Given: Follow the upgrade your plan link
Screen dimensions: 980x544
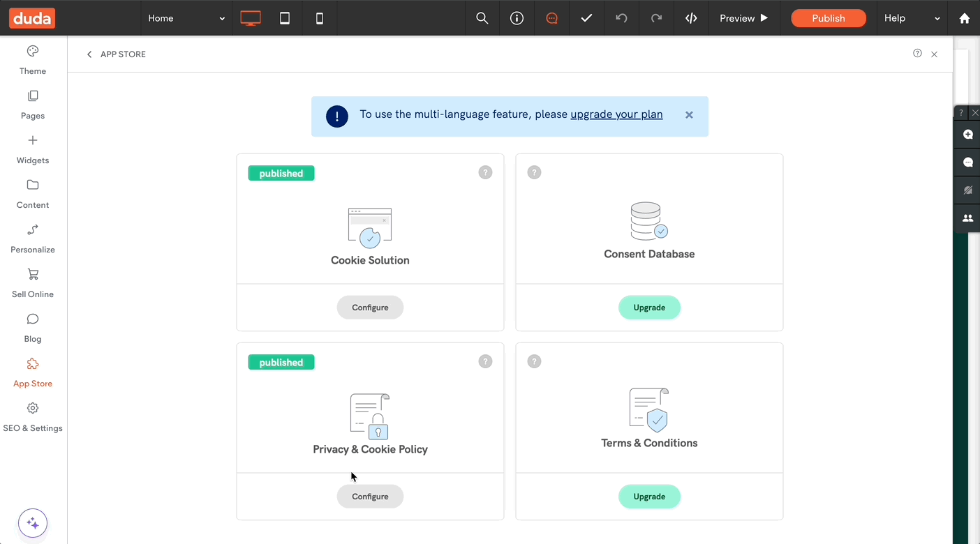Looking at the screenshot, I should [616, 114].
